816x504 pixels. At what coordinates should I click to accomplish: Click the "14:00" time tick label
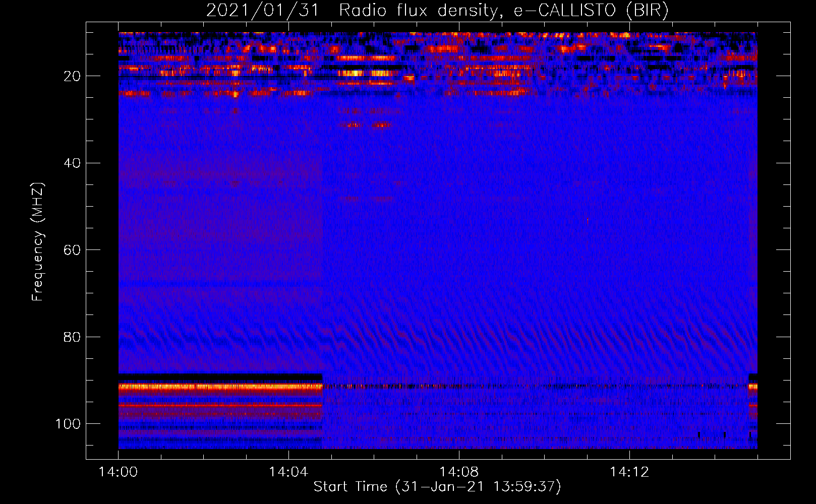coord(119,472)
